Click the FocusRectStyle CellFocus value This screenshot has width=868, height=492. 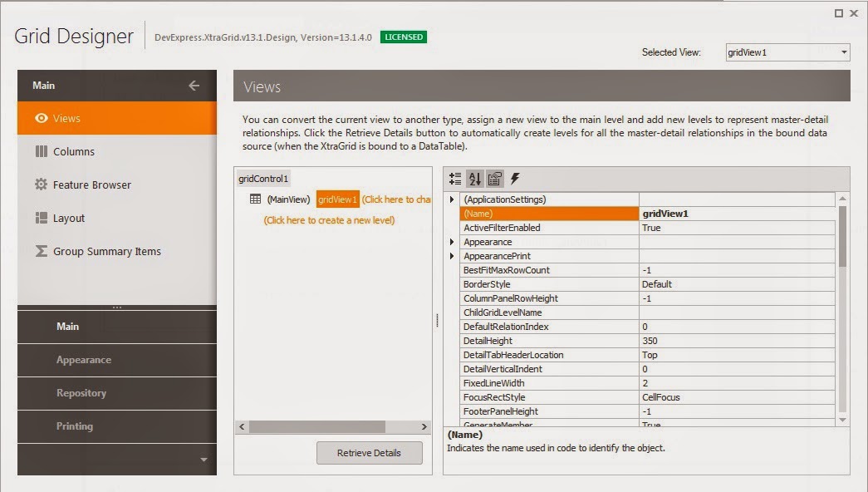pos(737,397)
